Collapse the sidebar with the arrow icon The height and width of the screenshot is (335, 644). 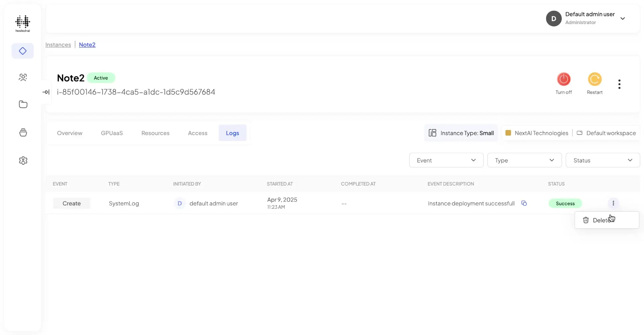(46, 92)
